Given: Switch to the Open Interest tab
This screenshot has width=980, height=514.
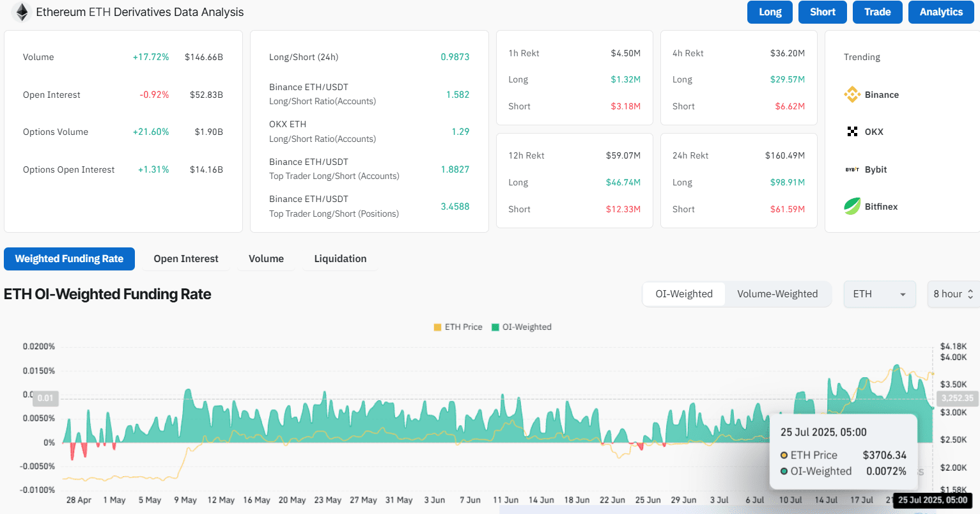Looking at the screenshot, I should [186, 259].
